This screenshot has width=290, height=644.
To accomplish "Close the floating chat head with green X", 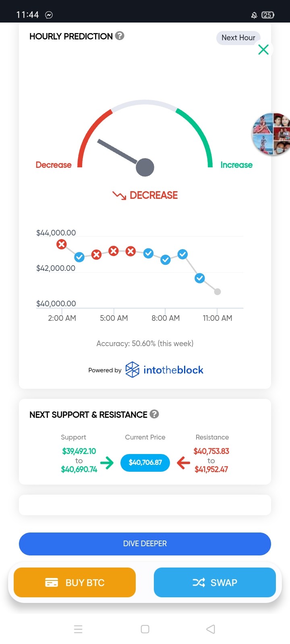I will pyautogui.click(x=263, y=50).
